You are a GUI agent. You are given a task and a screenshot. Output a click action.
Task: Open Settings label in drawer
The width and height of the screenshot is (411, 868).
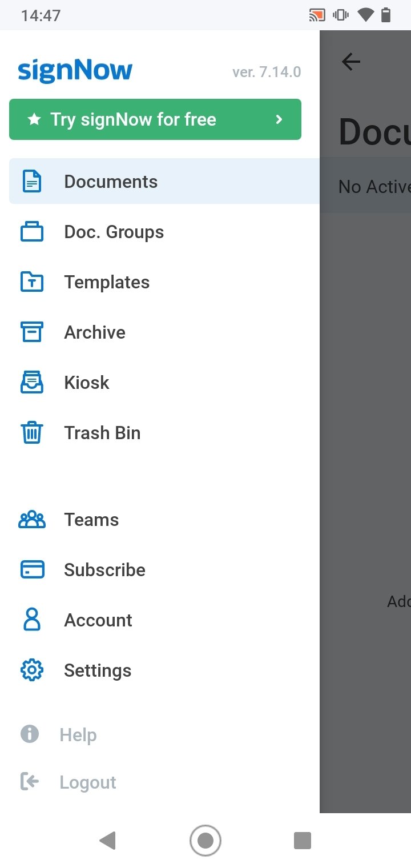click(x=98, y=670)
